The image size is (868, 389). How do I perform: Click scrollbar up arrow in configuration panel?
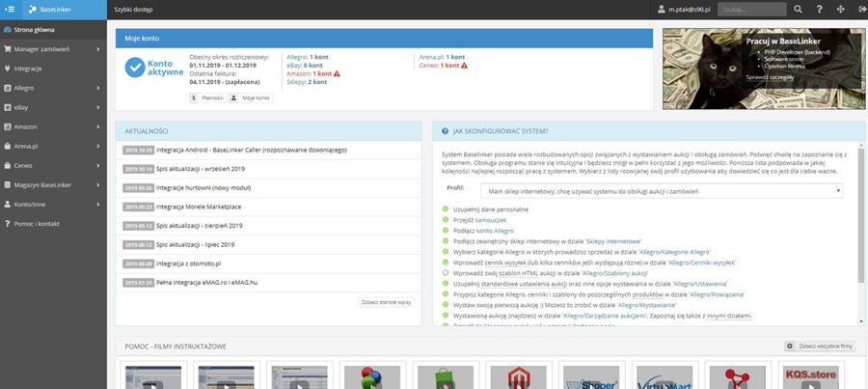(861, 146)
